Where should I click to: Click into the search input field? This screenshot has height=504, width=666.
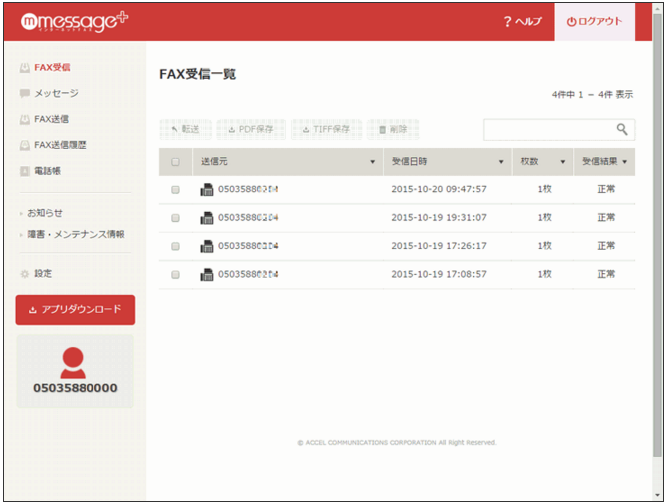pyautogui.click(x=547, y=129)
